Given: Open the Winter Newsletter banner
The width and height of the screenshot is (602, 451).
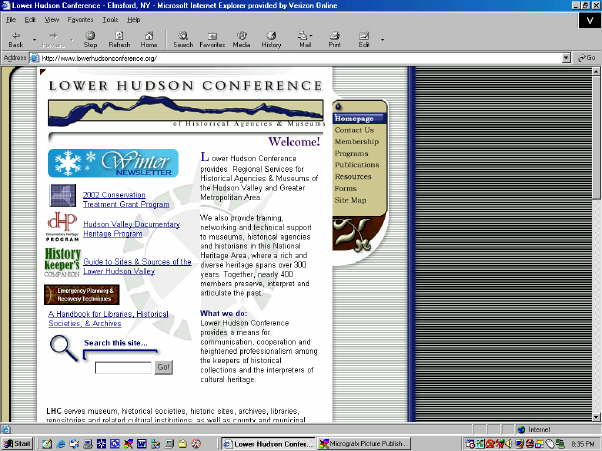Looking at the screenshot, I should [113, 163].
